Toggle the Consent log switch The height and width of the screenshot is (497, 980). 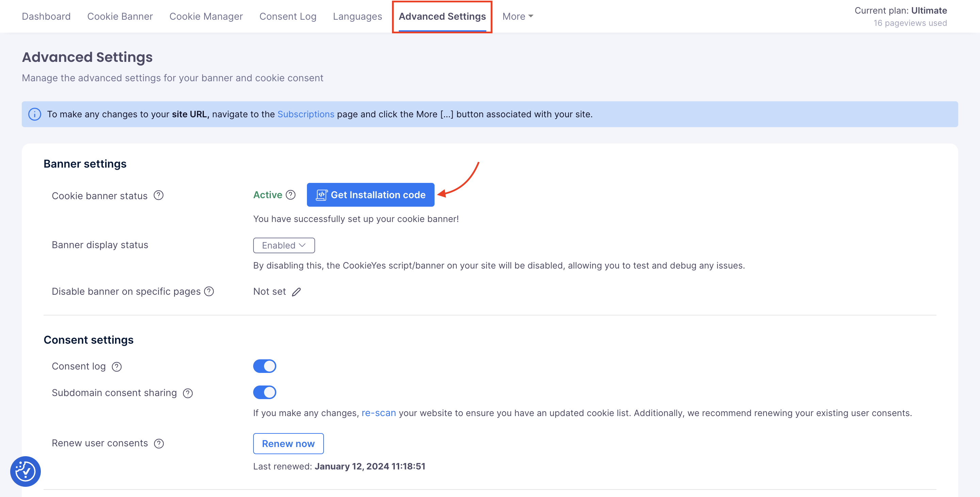coord(264,366)
